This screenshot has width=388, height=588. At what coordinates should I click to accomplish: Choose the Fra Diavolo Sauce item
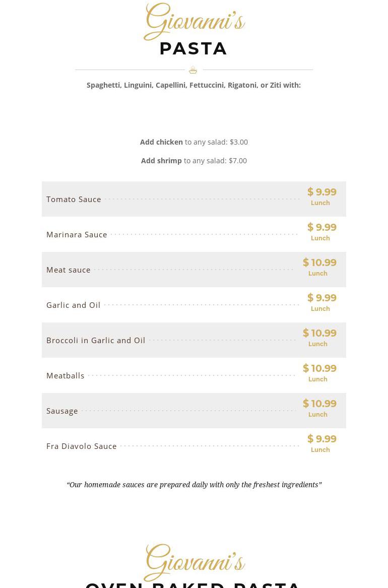click(x=82, y=446)
